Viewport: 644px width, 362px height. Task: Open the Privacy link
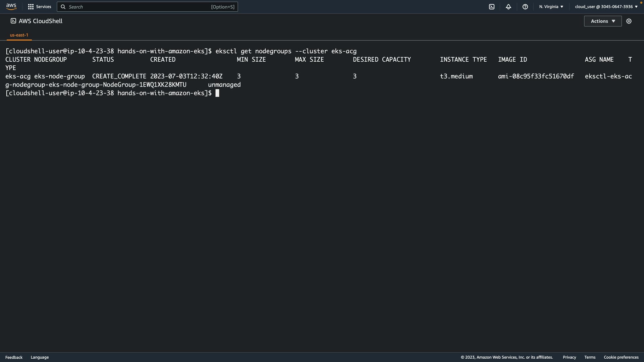[569, 357]
